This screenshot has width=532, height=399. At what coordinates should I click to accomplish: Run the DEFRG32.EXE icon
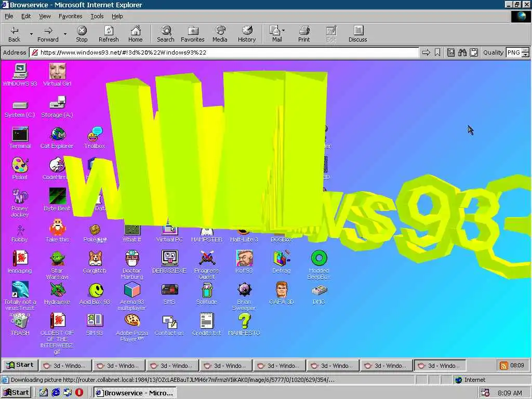pyautogui.click(x=169, y=262)
